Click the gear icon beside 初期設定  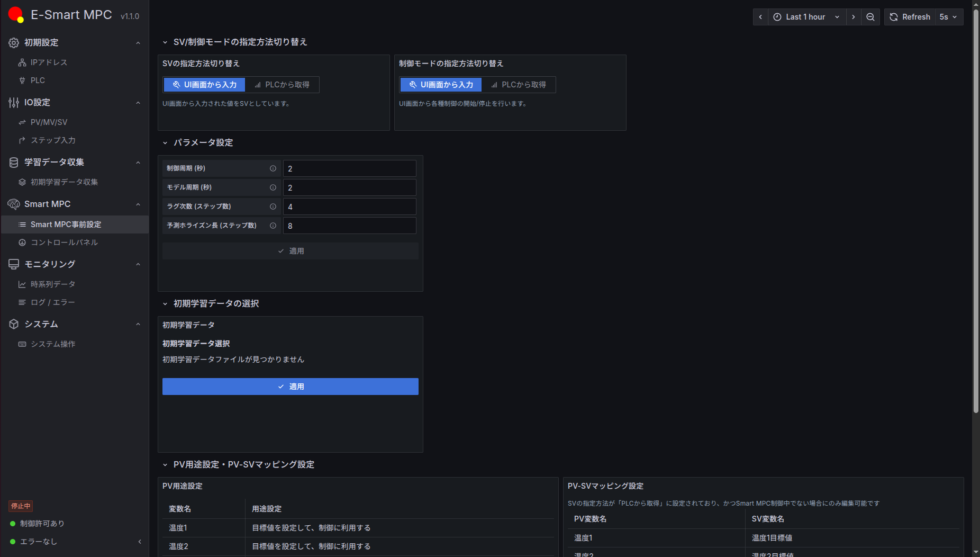pyautogui.click(x=14, y=43)
